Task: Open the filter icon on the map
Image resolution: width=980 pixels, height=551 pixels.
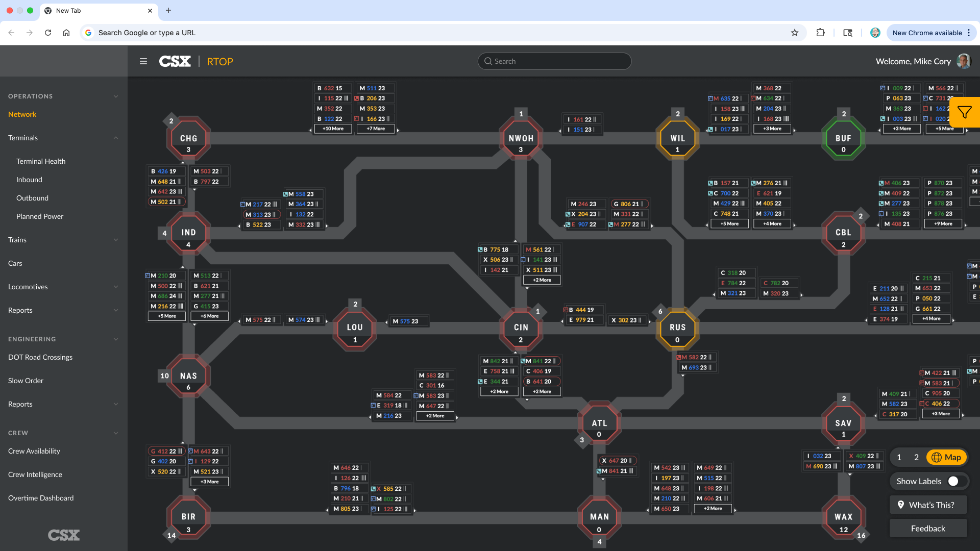Action: tap(964, 112)
